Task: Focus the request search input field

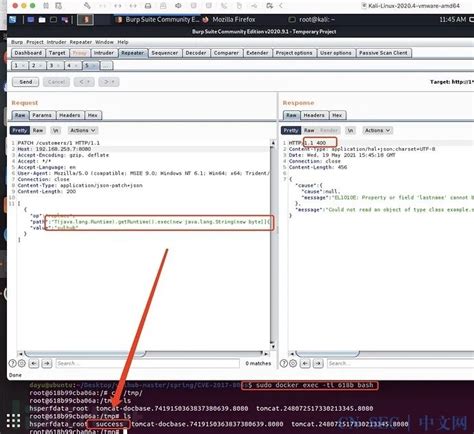Action: click(147, 363)
